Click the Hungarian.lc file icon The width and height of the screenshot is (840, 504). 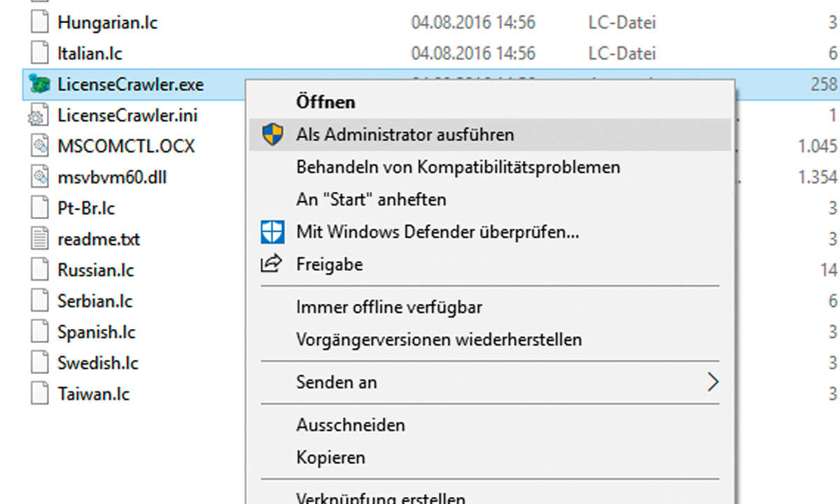[x=38, y=22]
